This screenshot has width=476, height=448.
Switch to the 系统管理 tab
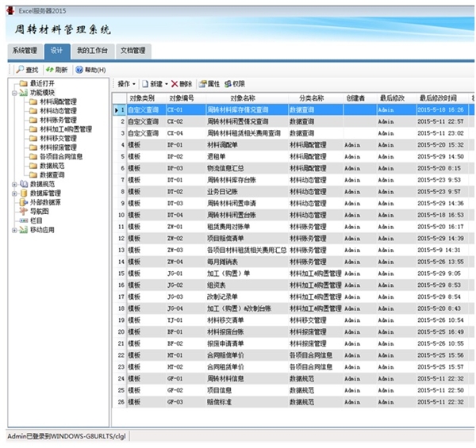[x=24, y=50]
